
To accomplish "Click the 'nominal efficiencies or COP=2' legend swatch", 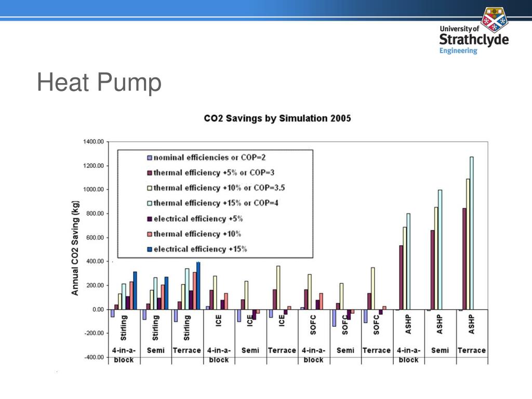I will [150, 158].
